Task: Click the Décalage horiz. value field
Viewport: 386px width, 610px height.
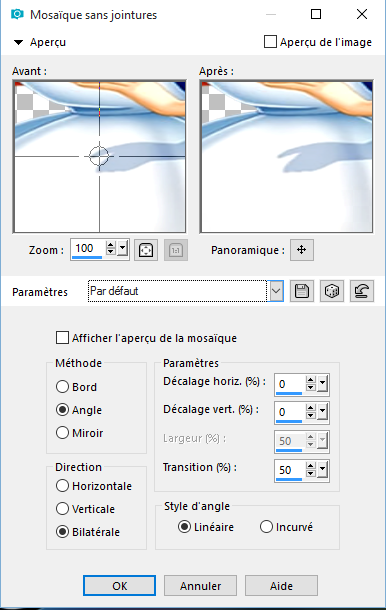Action: (290, 384)
